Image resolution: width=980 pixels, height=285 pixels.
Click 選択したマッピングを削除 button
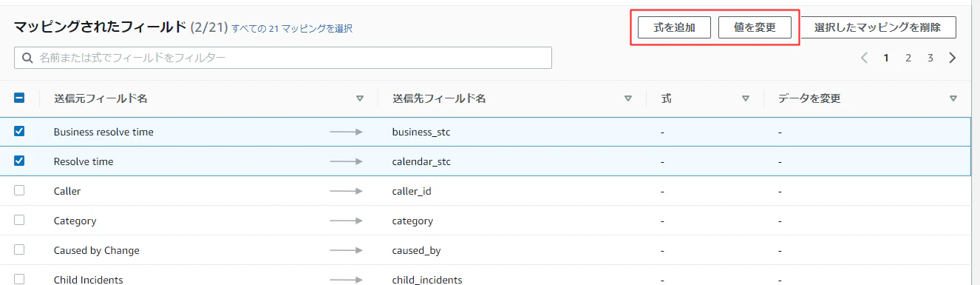click(877, 27)
